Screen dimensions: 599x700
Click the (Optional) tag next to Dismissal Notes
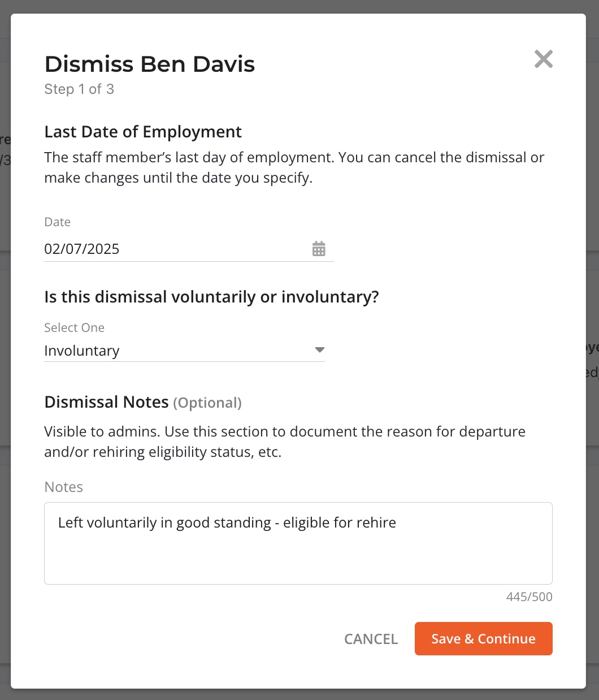(x=207, y=403)
